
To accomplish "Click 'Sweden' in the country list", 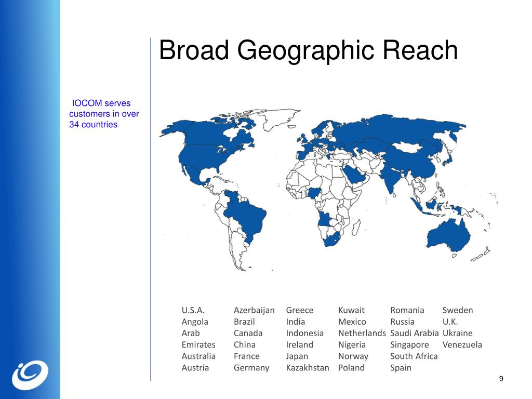I will point(458,310).
